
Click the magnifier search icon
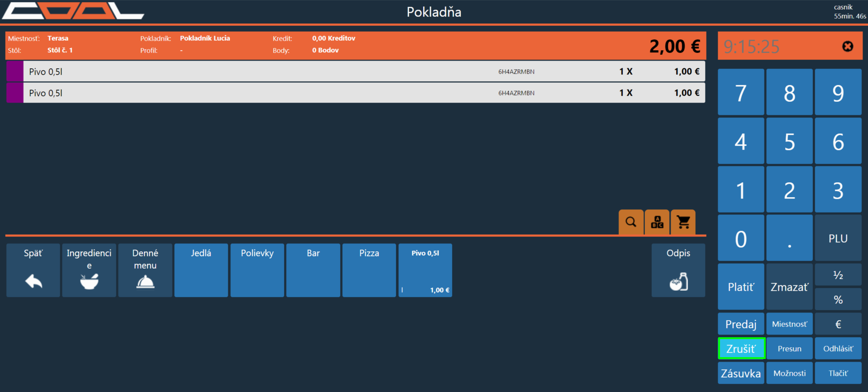pos(631,222)
